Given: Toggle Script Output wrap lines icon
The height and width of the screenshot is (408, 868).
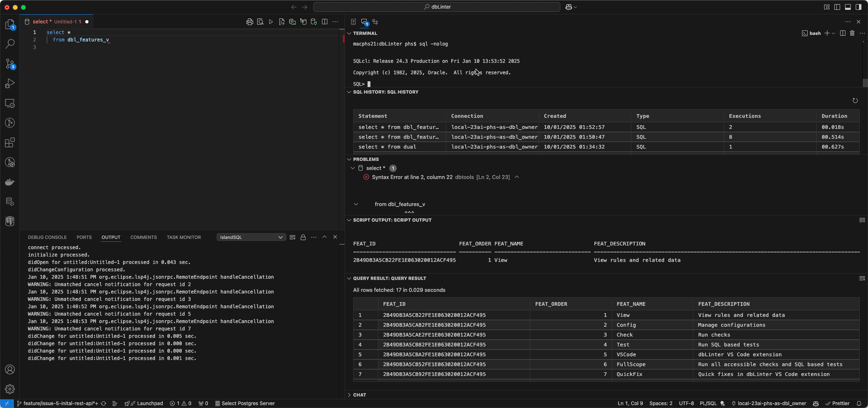Looking at the screenshot, I should (x=862, y=220).
